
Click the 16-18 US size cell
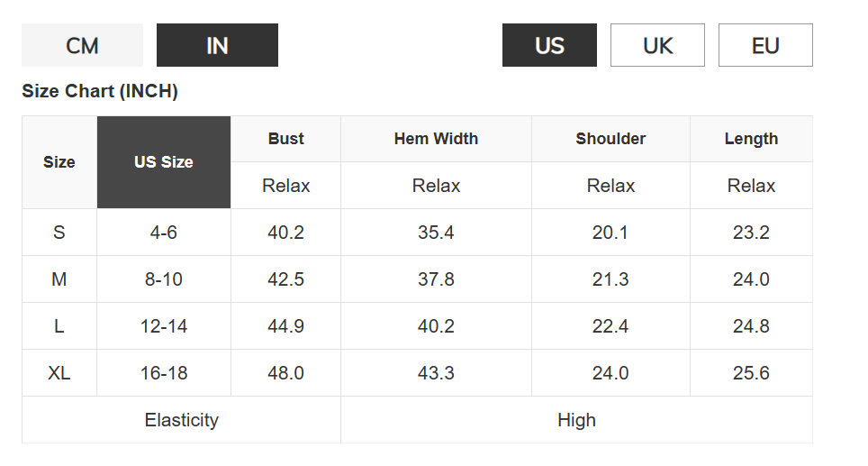164,373
